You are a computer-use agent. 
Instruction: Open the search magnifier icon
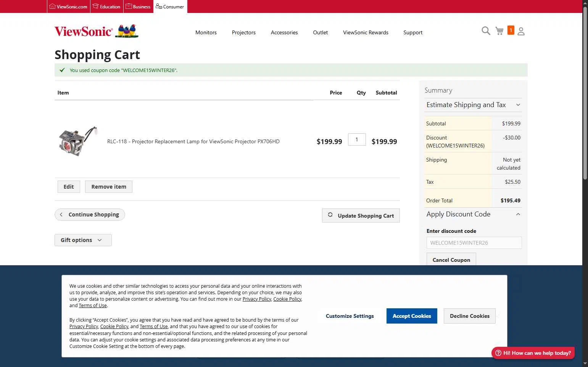point(486,31)
